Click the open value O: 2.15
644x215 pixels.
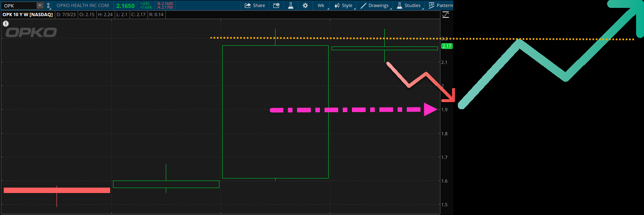point(86,15)
